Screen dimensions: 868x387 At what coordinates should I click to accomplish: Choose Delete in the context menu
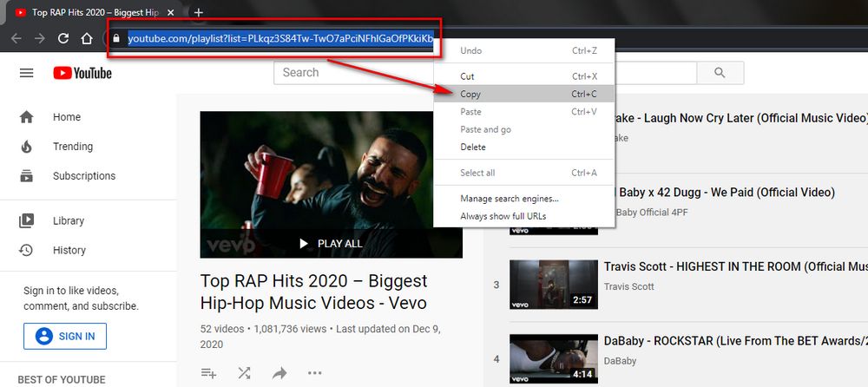click(523, 148)
